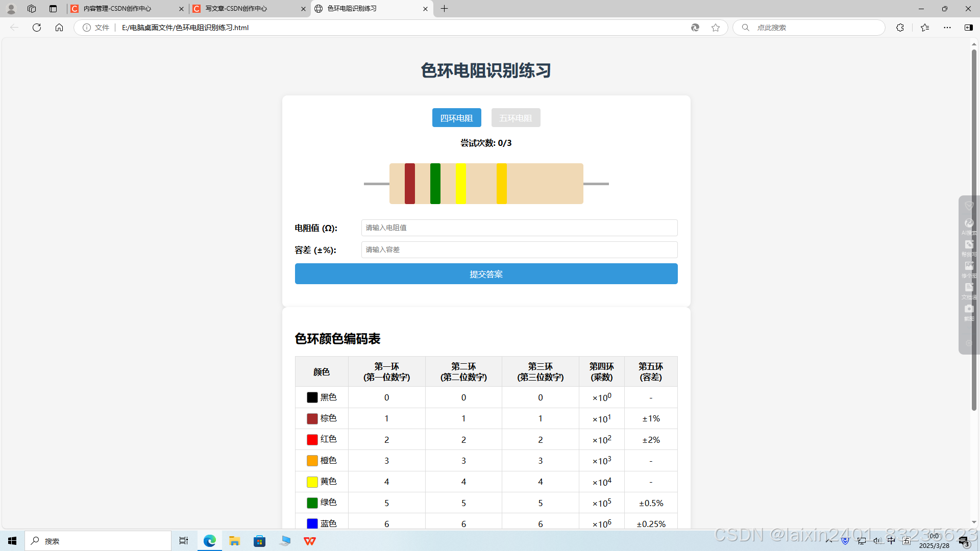Refresh the current page
980x551 pixels.
pos(37,28)
